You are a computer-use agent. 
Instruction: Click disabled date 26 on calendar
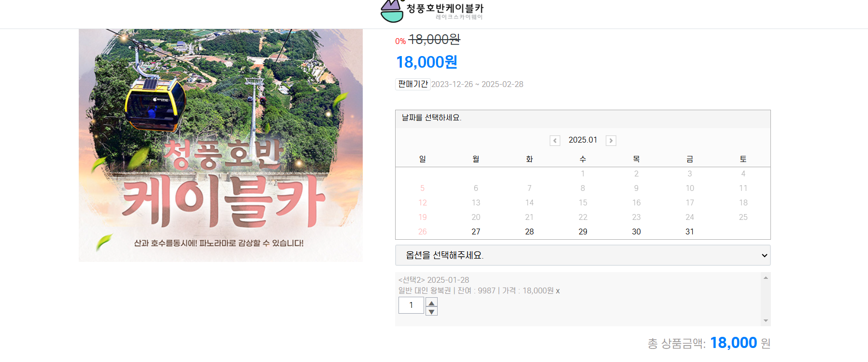click(x=423, y=232)
